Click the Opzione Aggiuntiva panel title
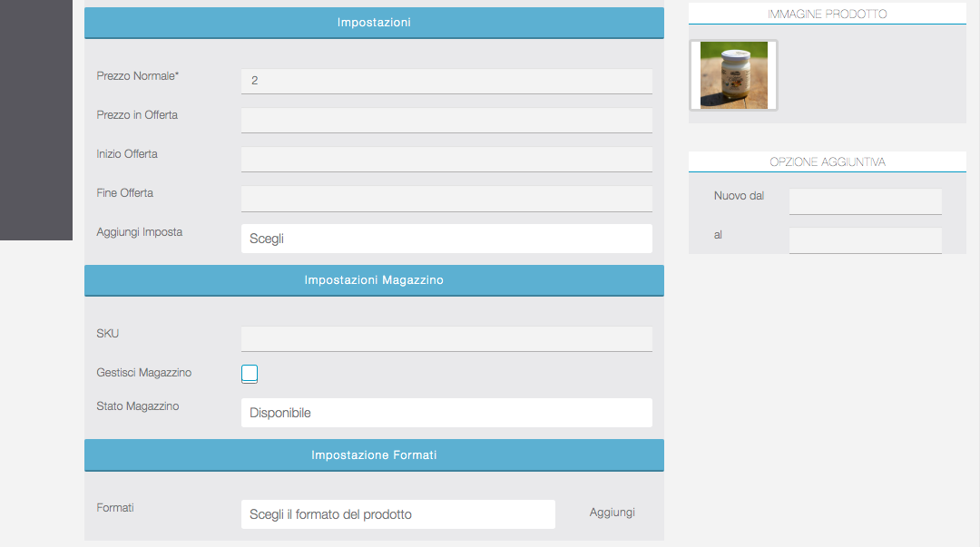 pyautogui.click(x=827, y=161)
